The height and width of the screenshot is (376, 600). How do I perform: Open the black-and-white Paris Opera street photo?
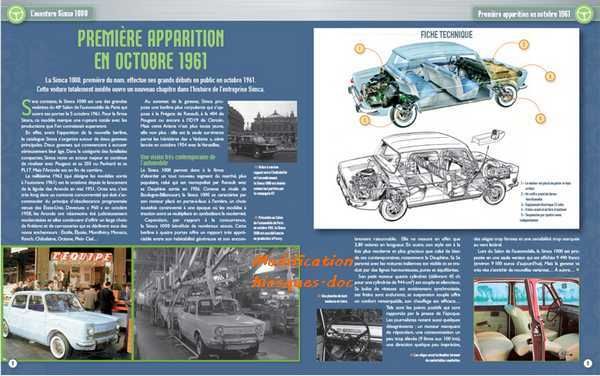click(x=262, y=131)
